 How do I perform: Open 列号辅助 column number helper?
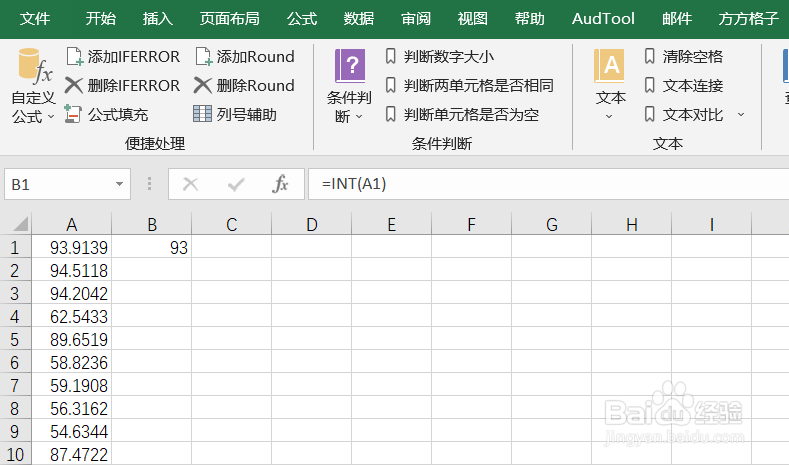click(235, 114)
